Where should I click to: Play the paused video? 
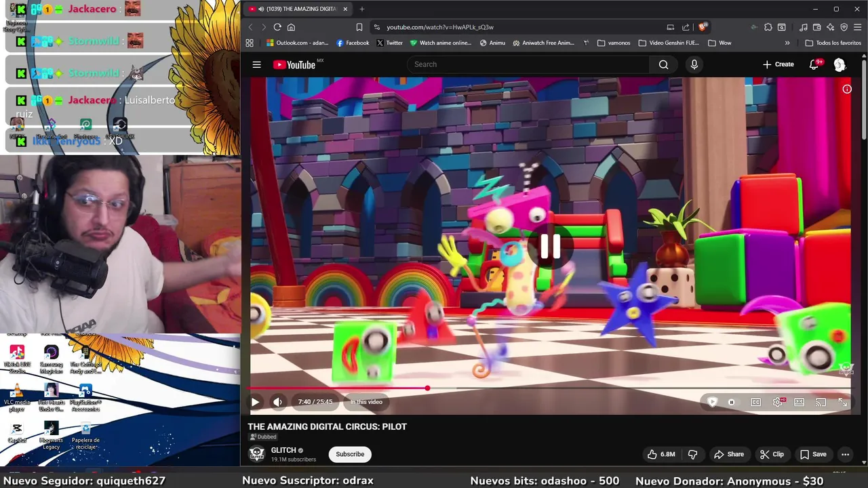tap(255, 402)
